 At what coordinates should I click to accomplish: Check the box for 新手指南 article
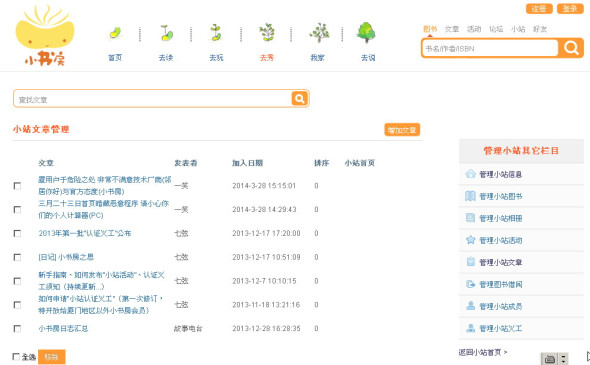point(17,281)
